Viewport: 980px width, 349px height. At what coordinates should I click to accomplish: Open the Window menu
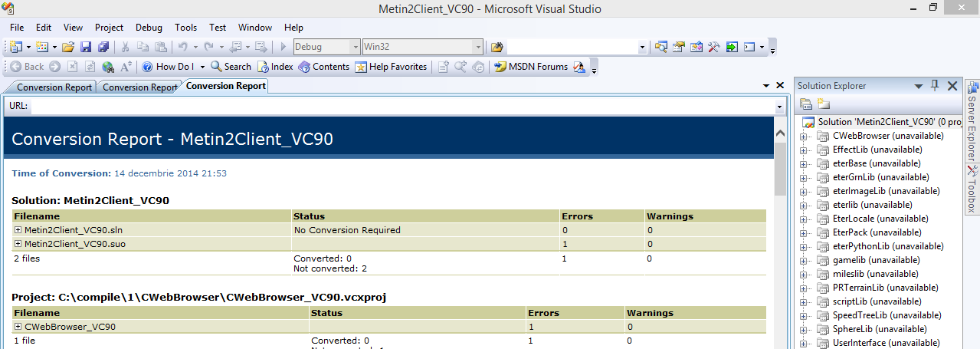click(255, 27)
